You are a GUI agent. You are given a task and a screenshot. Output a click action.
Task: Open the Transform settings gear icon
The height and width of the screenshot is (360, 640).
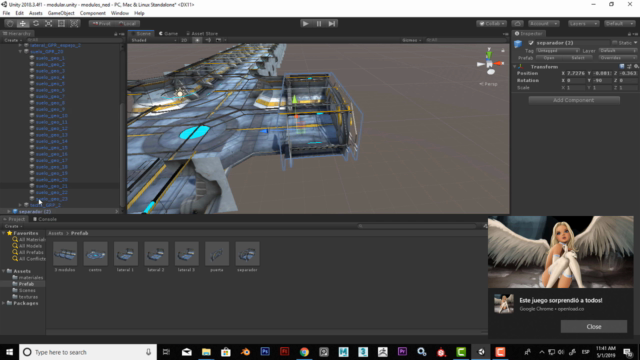[x=636, y=67]
